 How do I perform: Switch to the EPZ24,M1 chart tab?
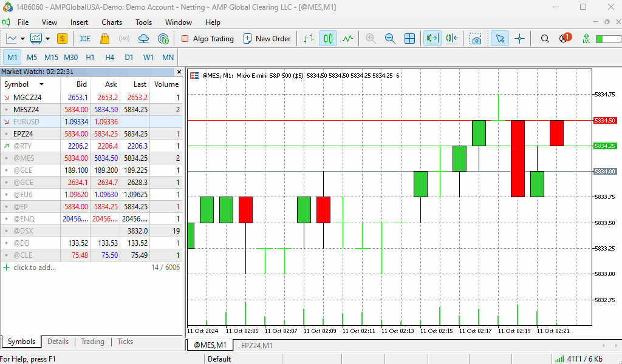(256, 345)
